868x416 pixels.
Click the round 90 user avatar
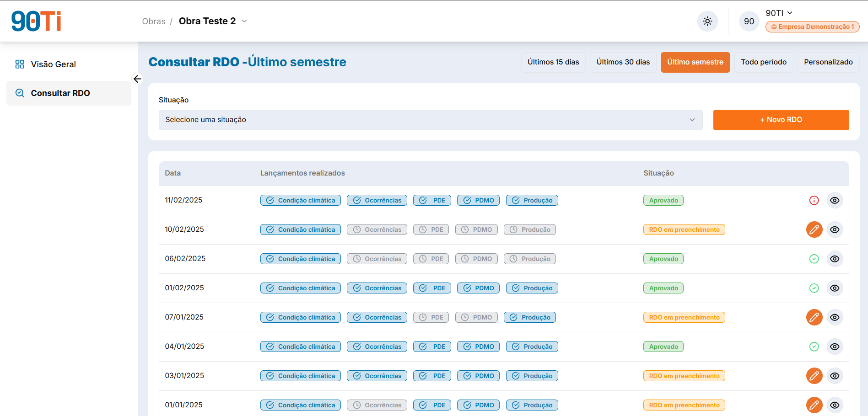tap(749, 21)
